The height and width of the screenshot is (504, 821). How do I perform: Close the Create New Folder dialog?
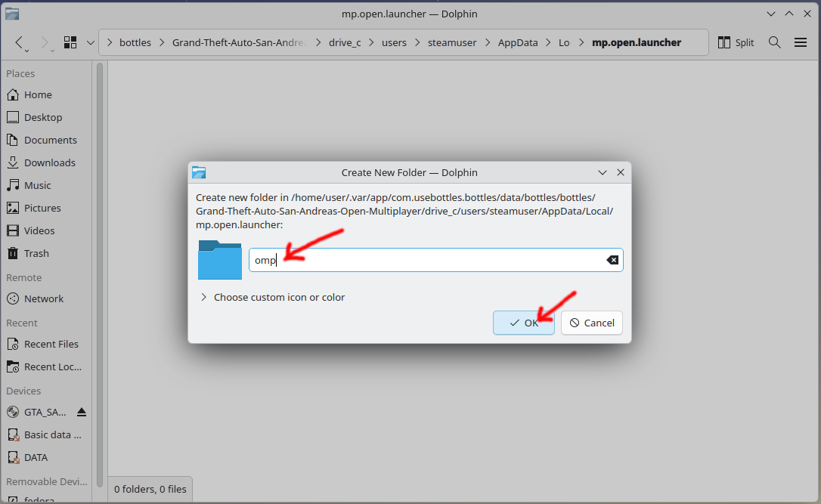coord(621,172)
